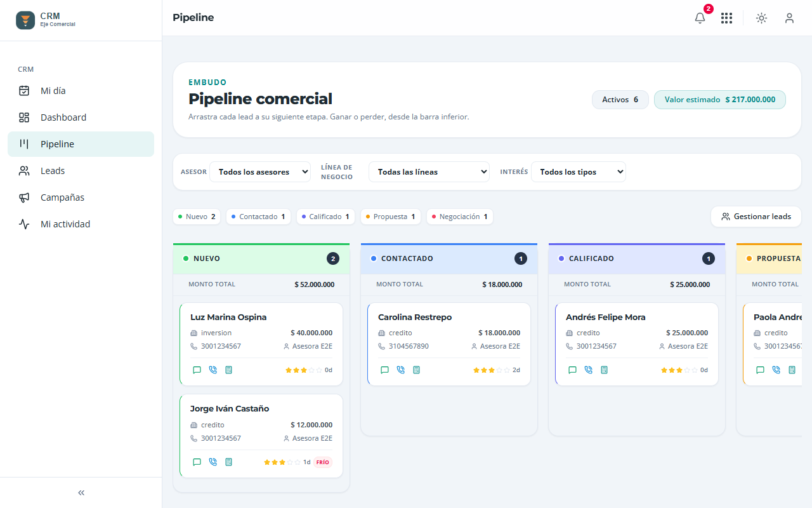Open the notifications bell
The height and width of the screenshot is (508, 812).
[x=700, y=18]
